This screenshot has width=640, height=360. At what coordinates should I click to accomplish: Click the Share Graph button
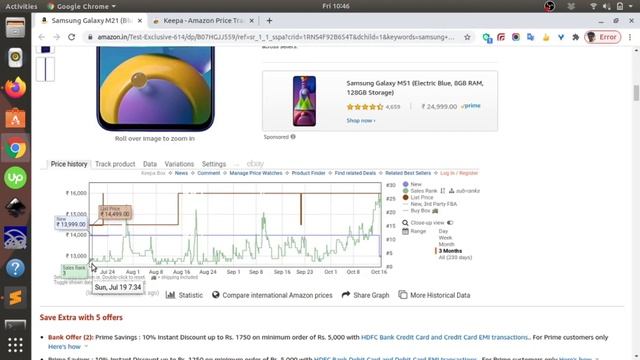[365, 295]
